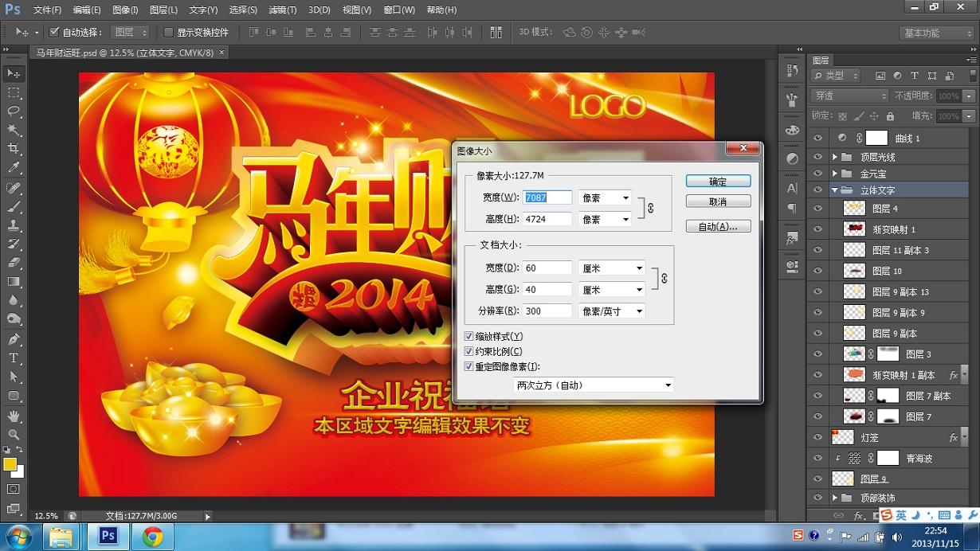The height and width of the screenshot is (551, 980).
Task: Toggle 自动选择 checkbox in options bar
Action: pos(54,33)
